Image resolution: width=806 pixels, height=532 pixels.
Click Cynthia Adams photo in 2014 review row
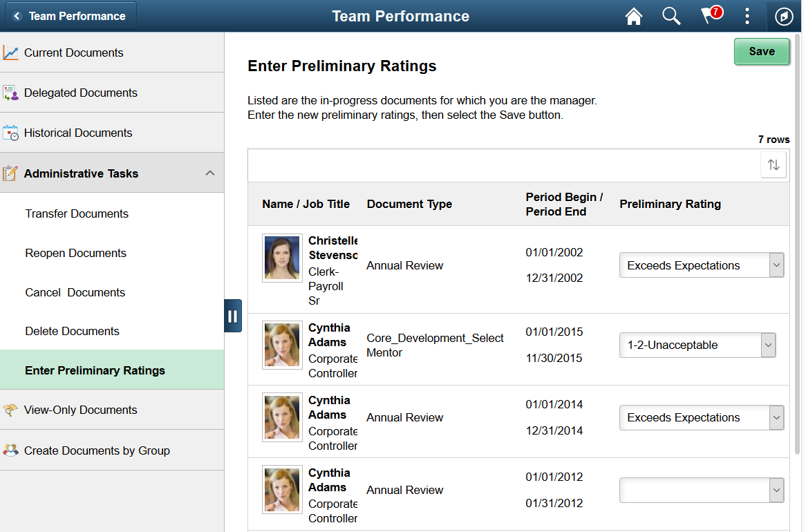(x=282, y=417)
